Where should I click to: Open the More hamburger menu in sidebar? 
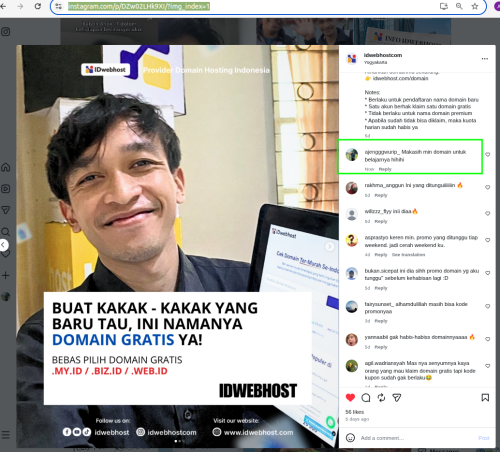[6, 435]
